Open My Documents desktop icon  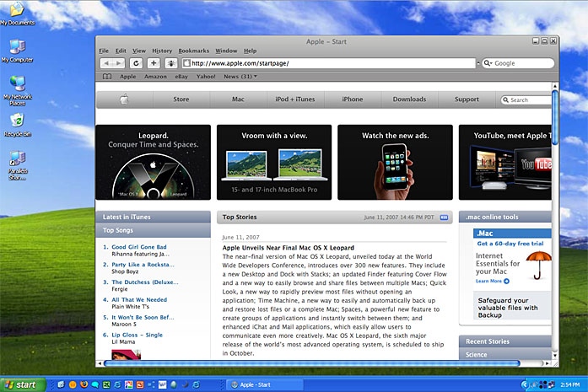16,13
